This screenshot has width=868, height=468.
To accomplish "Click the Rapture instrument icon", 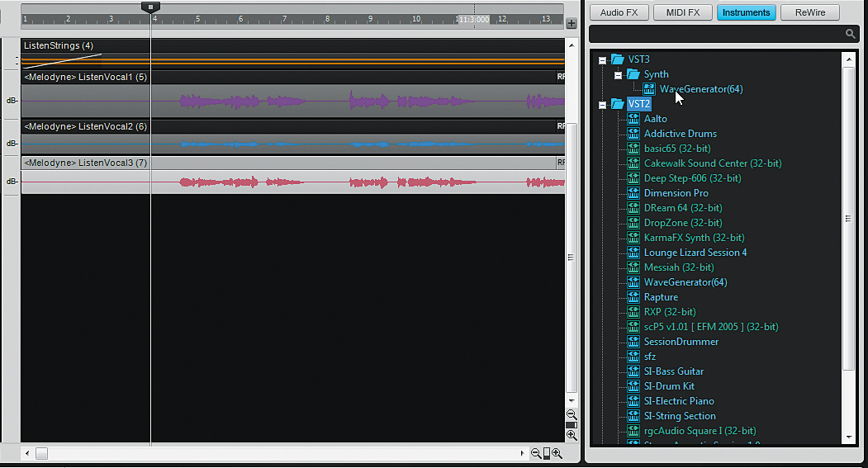I will click(x=633, y=297).
